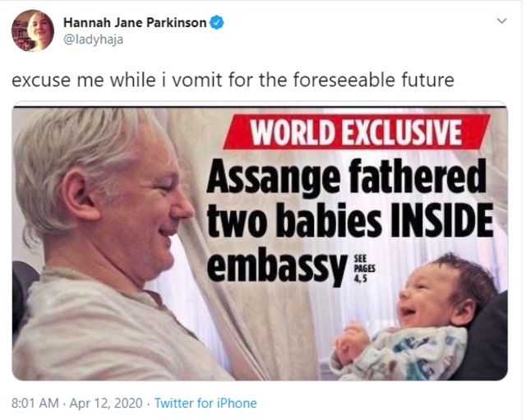The width and height of the screenshot is (526, 420).
Task: Click the 8:01 AM timestamp
Action: (35, 403)
